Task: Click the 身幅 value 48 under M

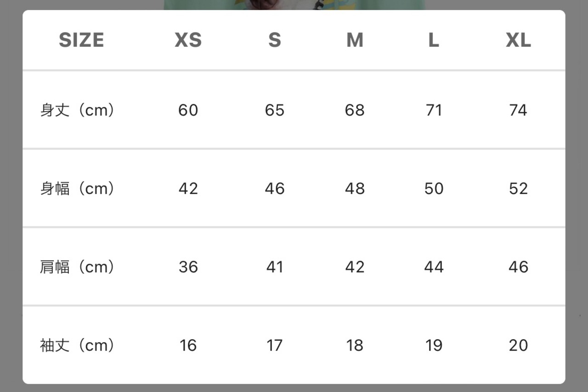Action: tap(355, 188)
